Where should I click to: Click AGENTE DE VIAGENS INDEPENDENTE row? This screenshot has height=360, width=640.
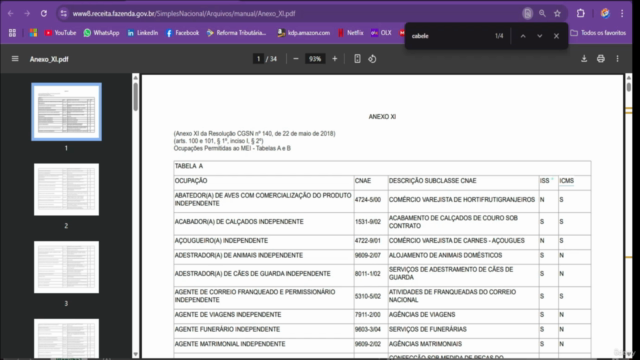382,315
